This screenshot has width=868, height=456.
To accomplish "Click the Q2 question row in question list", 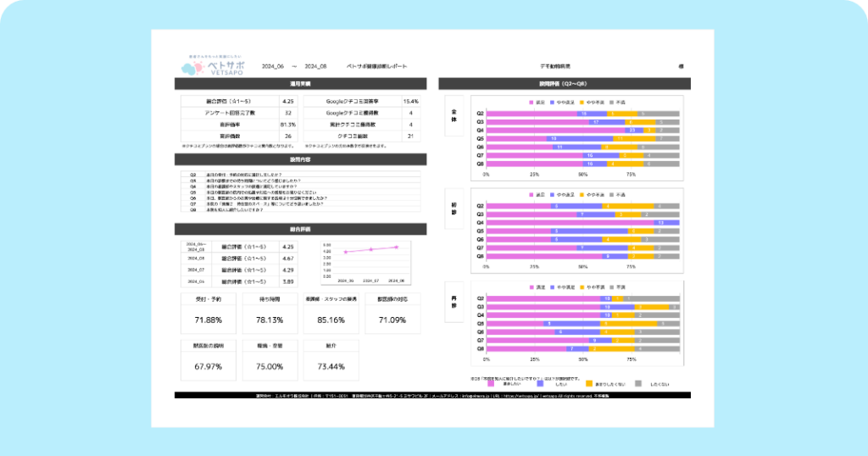I will 301,174.
